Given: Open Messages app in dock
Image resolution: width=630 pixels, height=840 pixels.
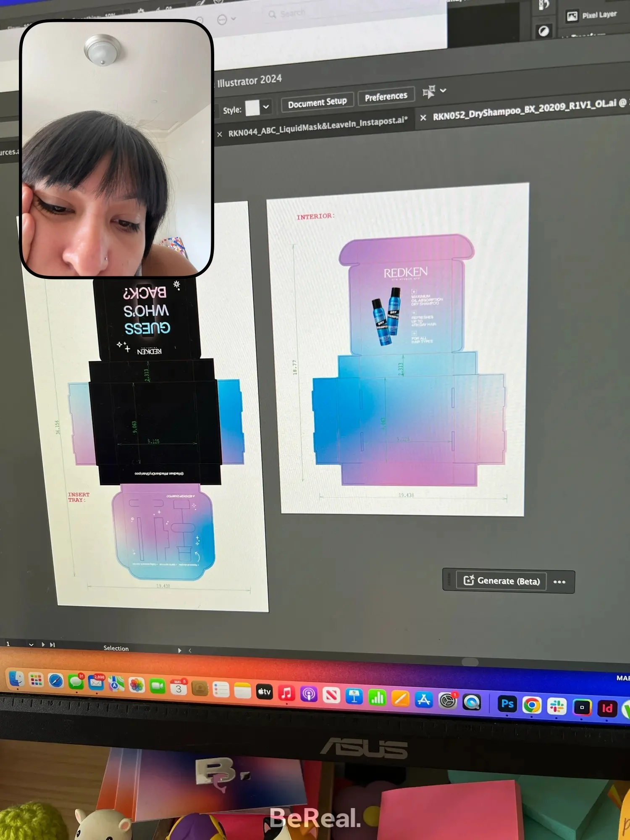Looking at the screenshot, I should [x=76, y=682].
